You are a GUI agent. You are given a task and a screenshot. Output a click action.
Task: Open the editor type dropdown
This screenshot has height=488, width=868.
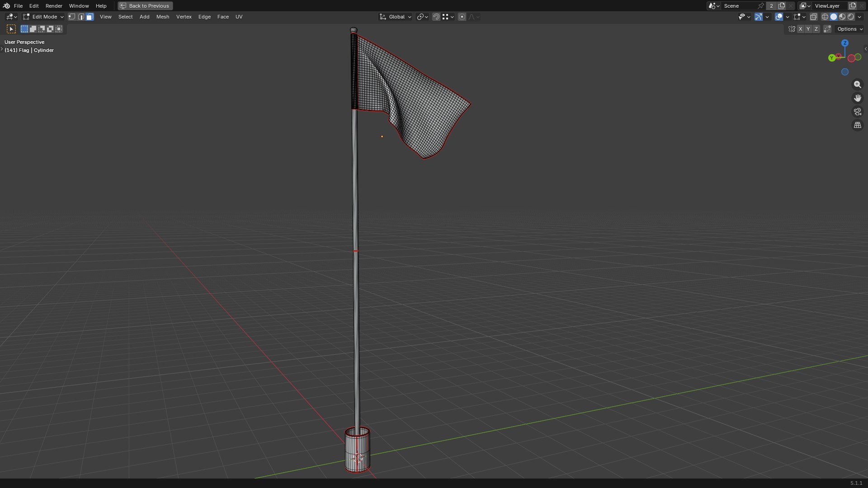pyautogui.click(x=11, y=17)
